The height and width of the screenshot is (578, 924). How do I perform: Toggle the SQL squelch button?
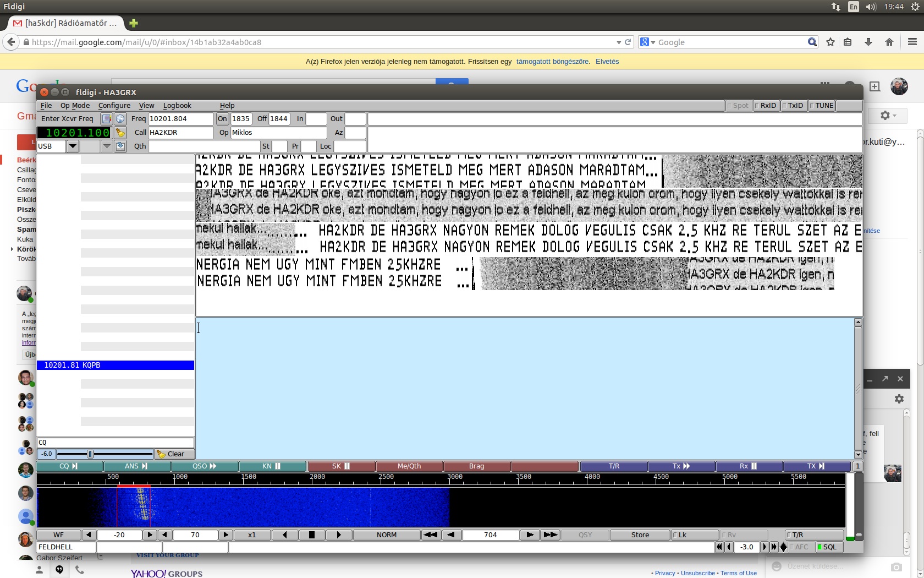click(828, 547)
